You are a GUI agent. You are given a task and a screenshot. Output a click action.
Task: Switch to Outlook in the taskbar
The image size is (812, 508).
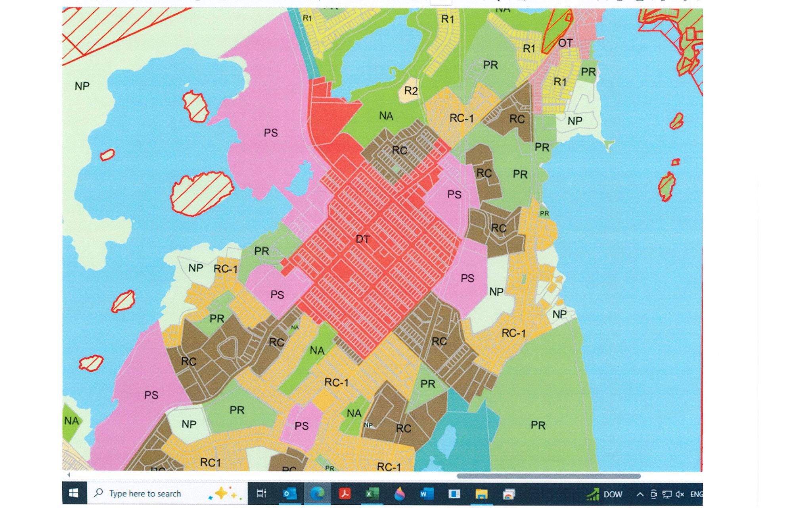(290, 494)
